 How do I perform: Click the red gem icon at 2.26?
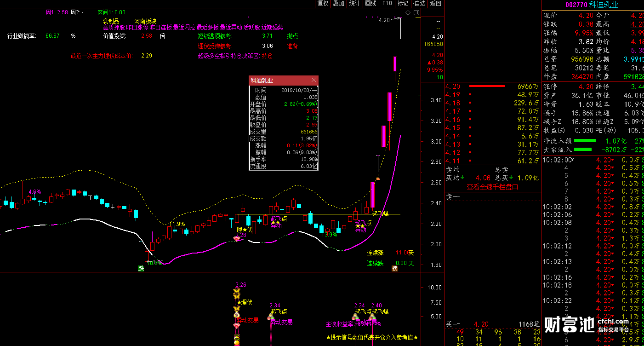pos(237,239)
